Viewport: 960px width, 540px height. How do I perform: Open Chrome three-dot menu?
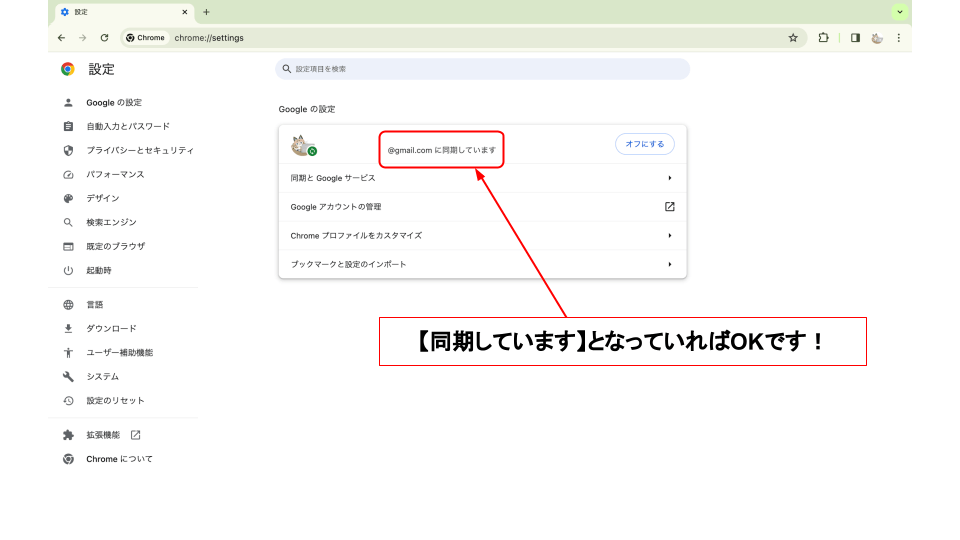tap(899, 38)
